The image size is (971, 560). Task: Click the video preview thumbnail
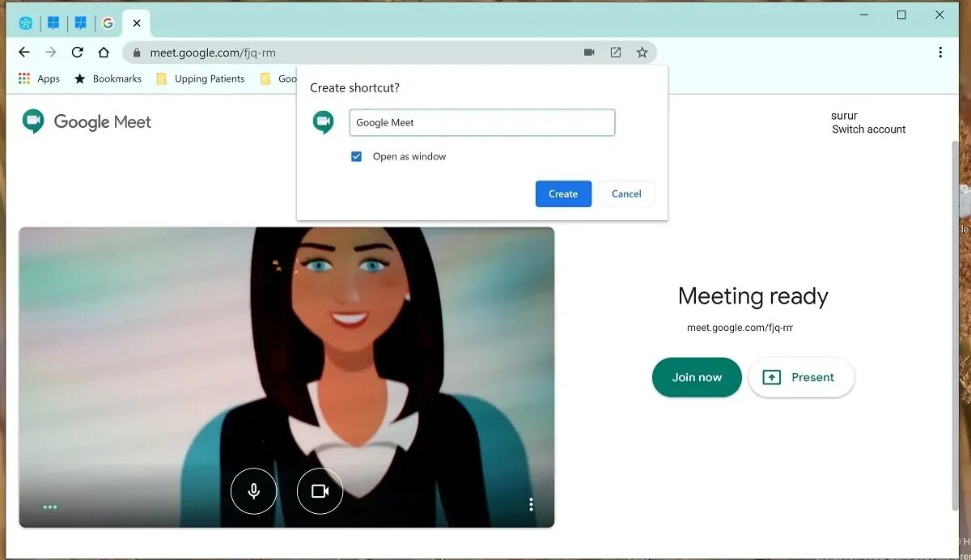pyautogui.click(x=286, y=377)
